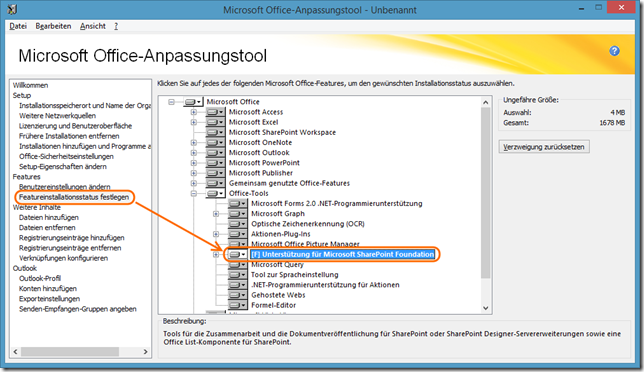Select Microsoft SharePoint Workspace tree item

pos(282,132)
